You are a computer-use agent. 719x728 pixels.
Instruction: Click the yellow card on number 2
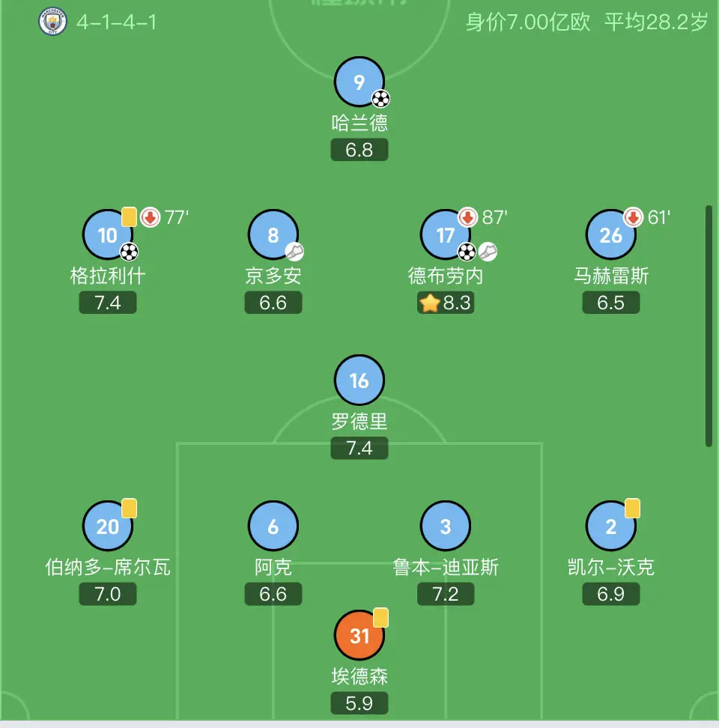[x=632, y=508]
